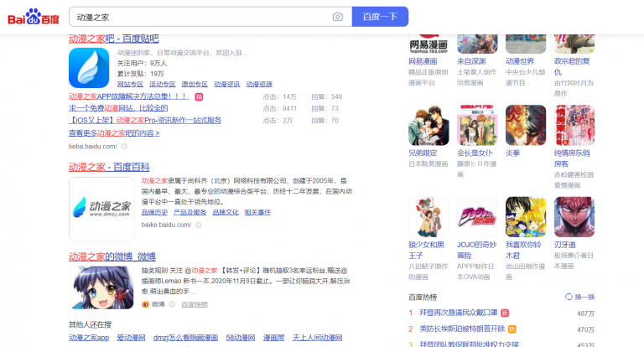Click the dropdown icon next to 微博 source
The height and width of the screenshot is (347, 644).
(x=172, y=304)
